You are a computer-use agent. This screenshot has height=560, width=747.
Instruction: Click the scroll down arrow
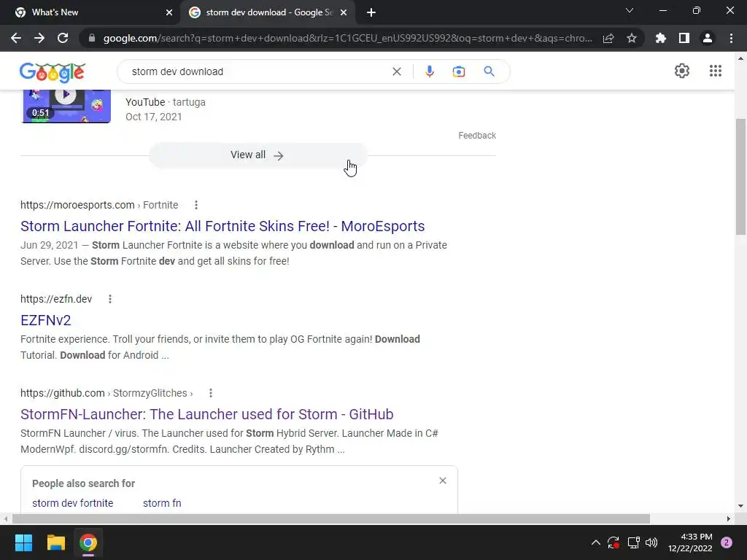tap(740, 506)
